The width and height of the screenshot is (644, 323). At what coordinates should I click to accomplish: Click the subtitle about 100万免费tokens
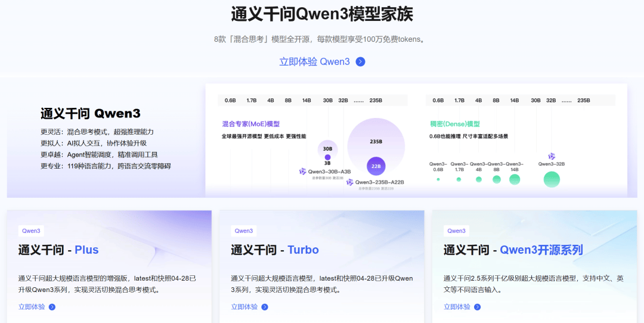(320, 39)
